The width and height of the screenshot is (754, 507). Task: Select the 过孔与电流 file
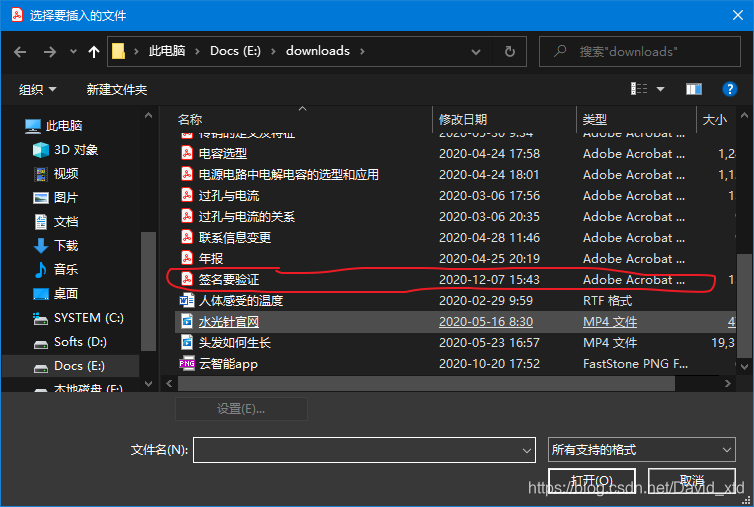click(x=229, y=195)
